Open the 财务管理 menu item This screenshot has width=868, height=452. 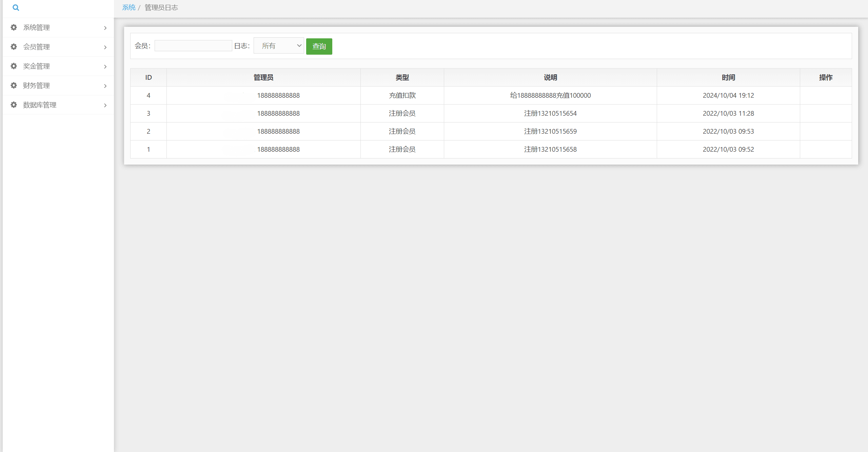pyautogui.click(x=36, y=86)
